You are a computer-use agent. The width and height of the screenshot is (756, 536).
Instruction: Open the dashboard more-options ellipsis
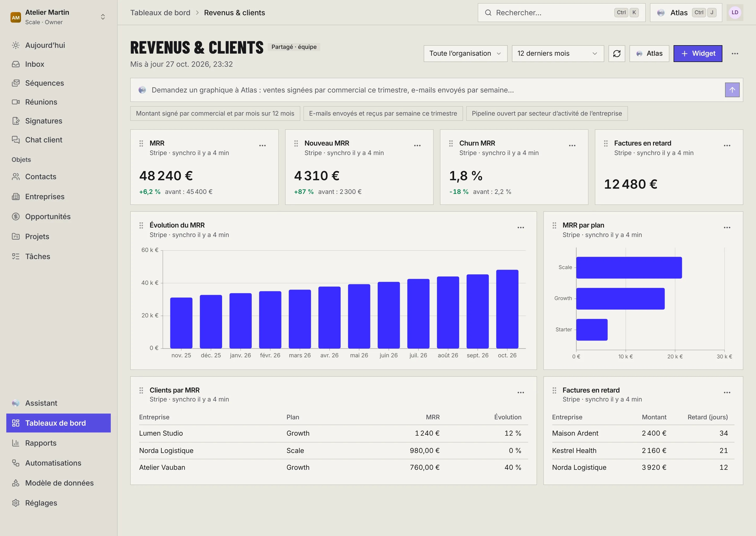pos(734,53)
